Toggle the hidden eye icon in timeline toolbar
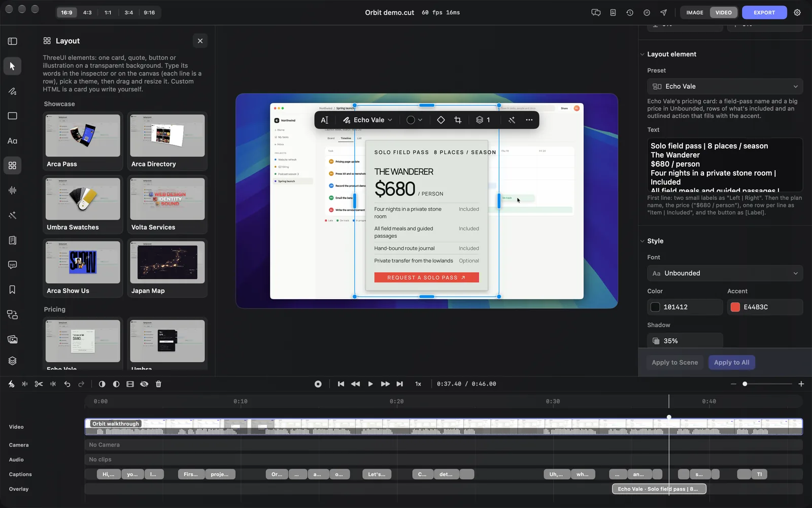812x508 pixels. [x=144, y=384]
